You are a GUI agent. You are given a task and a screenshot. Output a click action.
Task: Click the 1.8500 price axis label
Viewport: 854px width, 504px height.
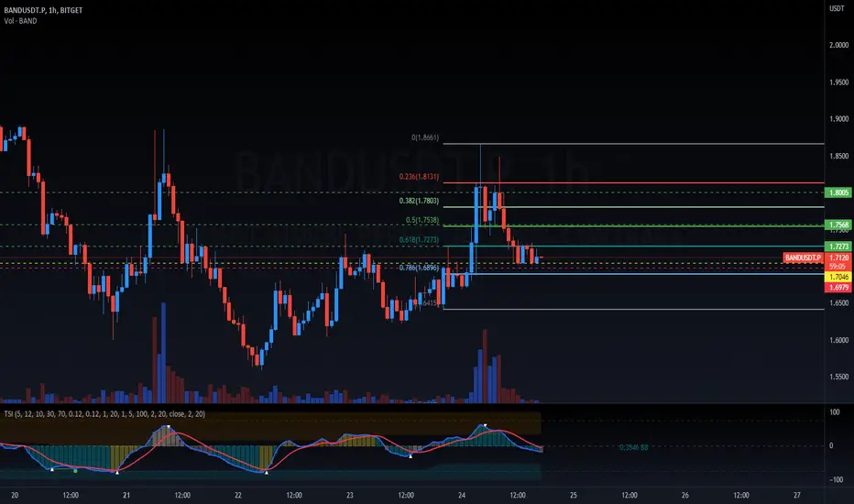(838, 156)
